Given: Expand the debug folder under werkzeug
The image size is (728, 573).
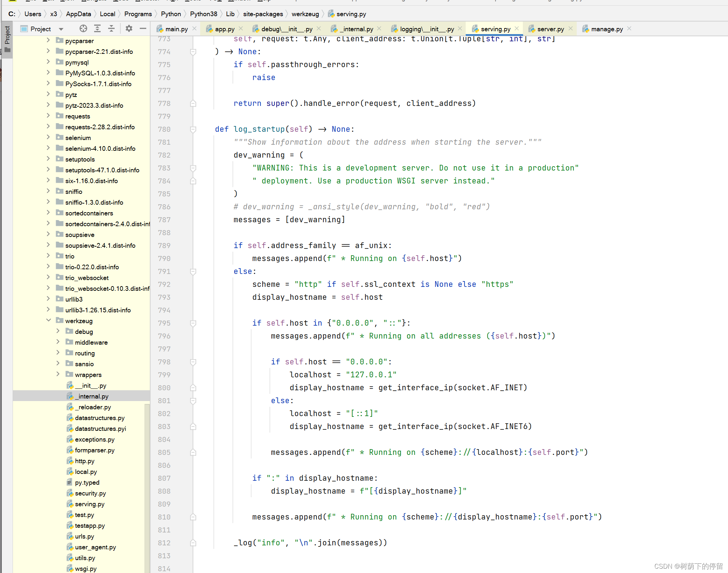Looking at the screenshot, I should (x=57, y=331).
